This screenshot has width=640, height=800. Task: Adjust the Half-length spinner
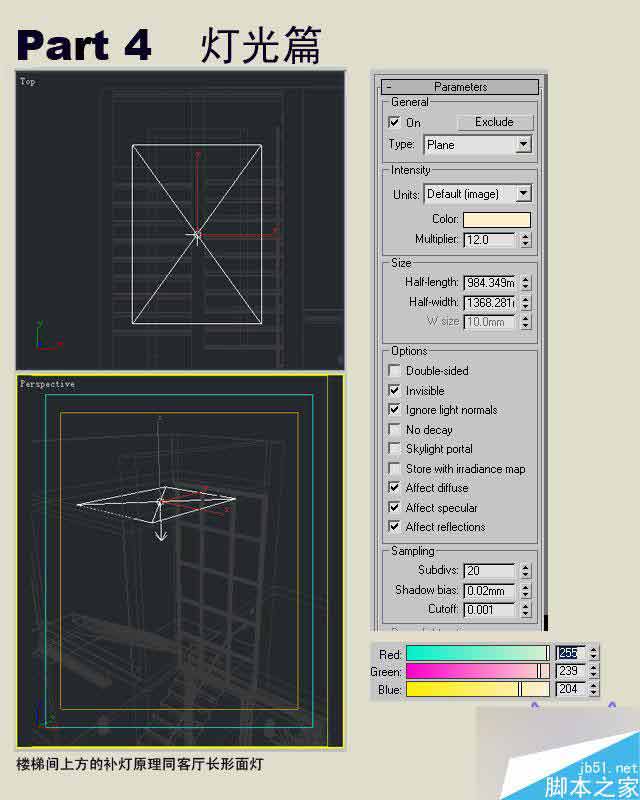click(x=526, y=283)
